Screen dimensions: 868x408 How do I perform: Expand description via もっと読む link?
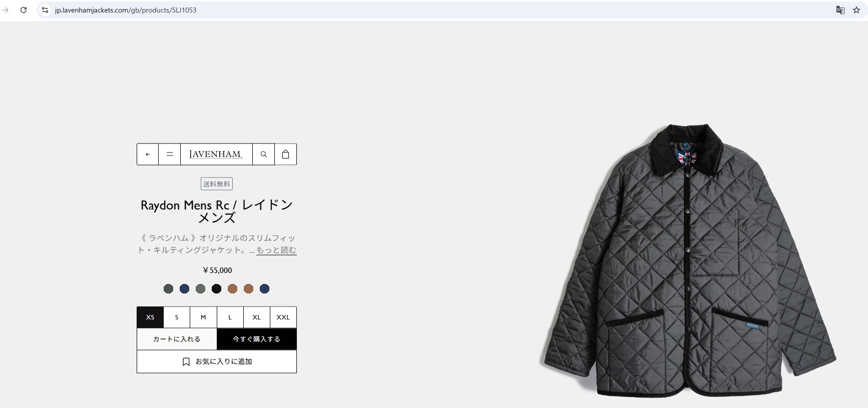pos(276,250)
